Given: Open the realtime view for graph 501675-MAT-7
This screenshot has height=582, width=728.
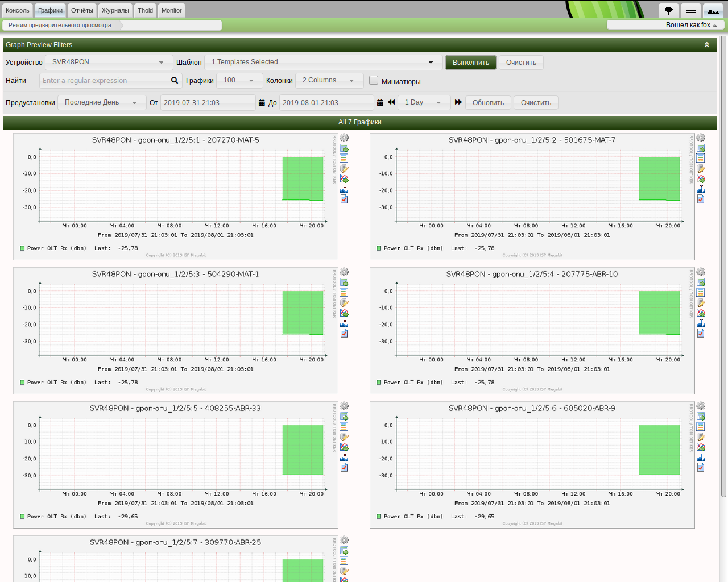Looking at the screenshot, I should point(701,178).
